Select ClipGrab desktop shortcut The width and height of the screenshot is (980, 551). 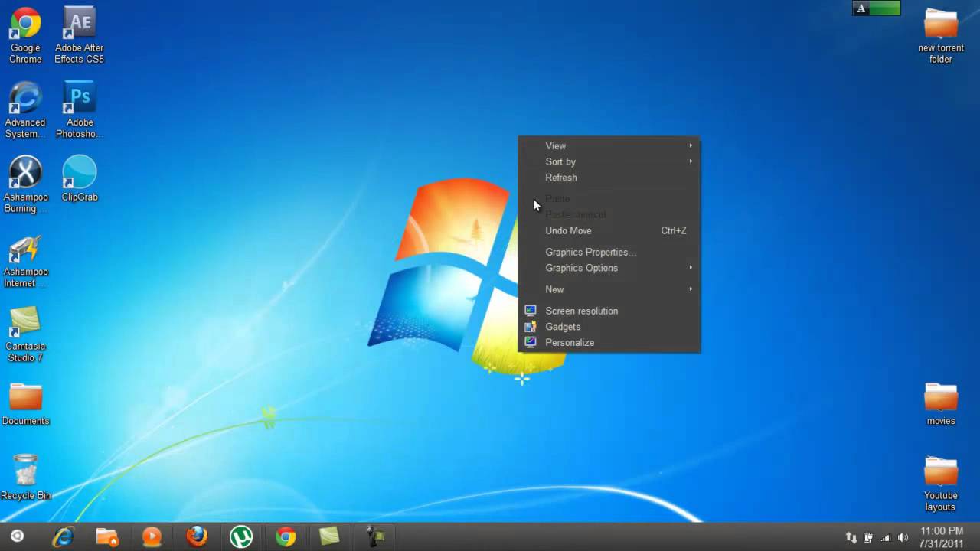pyautogui.click(x=80, y=179)
